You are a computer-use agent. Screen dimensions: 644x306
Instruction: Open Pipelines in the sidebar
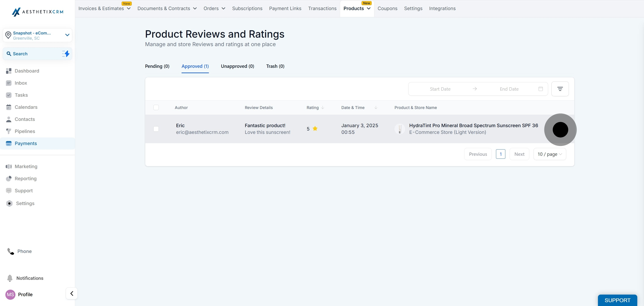25,131
